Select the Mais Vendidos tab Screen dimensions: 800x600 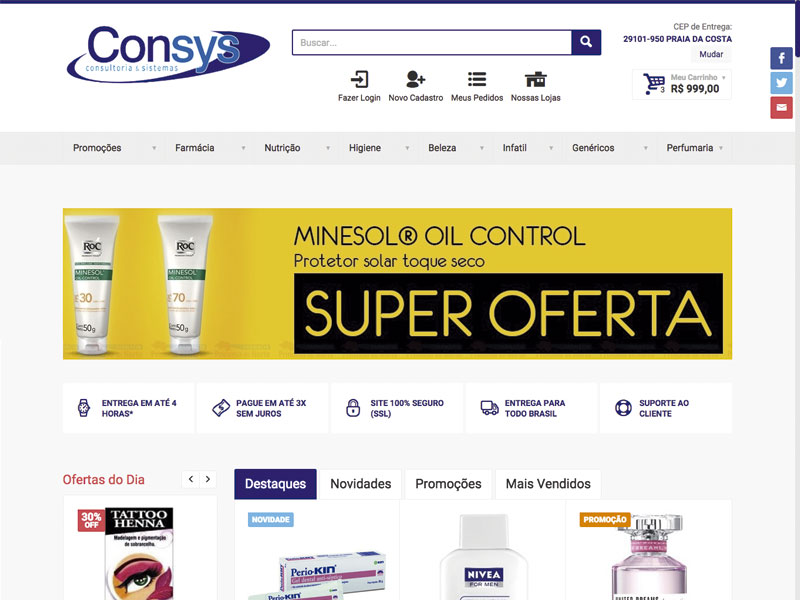pos(548,484)
